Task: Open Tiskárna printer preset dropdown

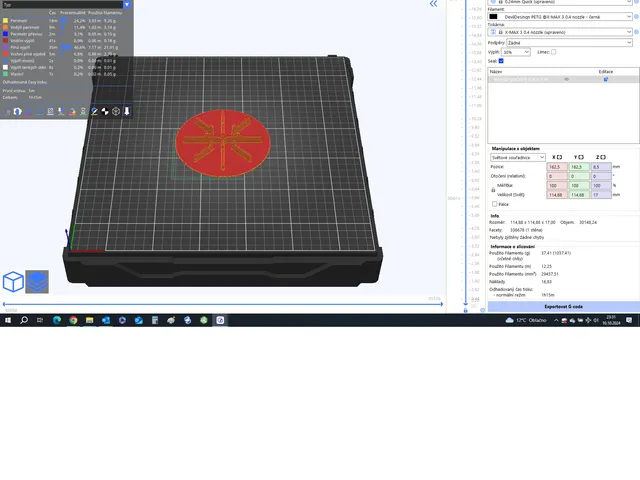Action: click(x=560, y=32)
